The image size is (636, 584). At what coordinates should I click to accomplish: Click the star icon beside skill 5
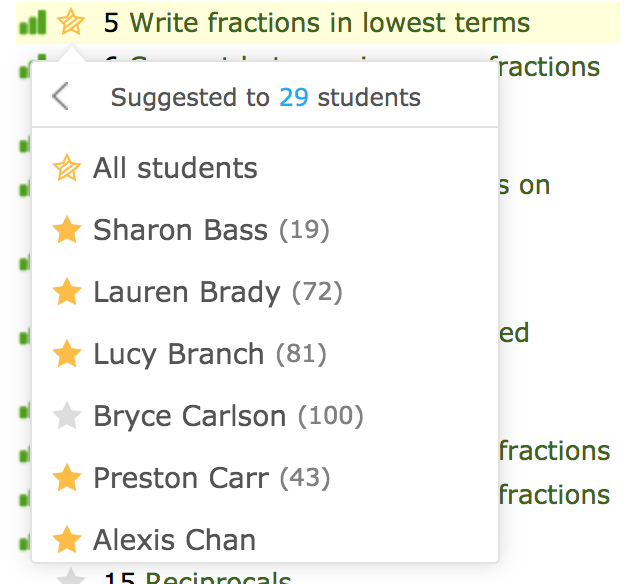pos(71,21)
